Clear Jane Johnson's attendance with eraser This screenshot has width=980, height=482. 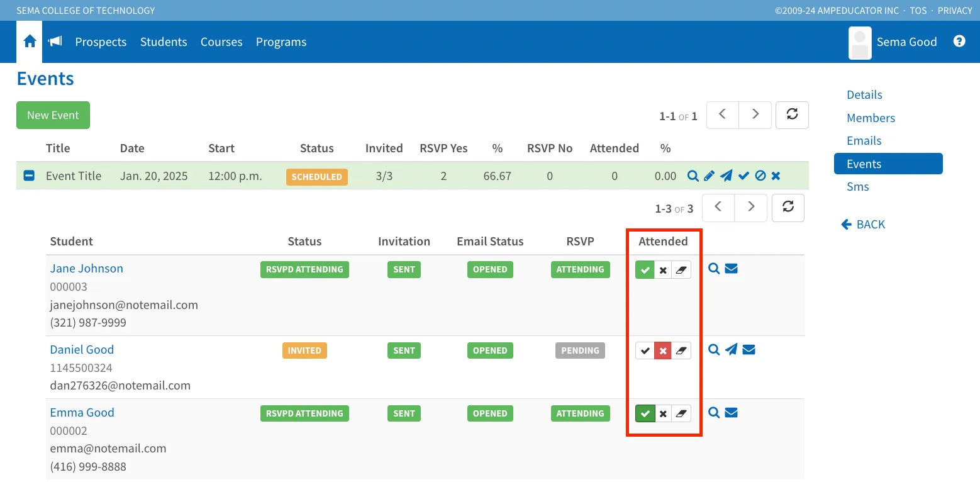[681, 270]
